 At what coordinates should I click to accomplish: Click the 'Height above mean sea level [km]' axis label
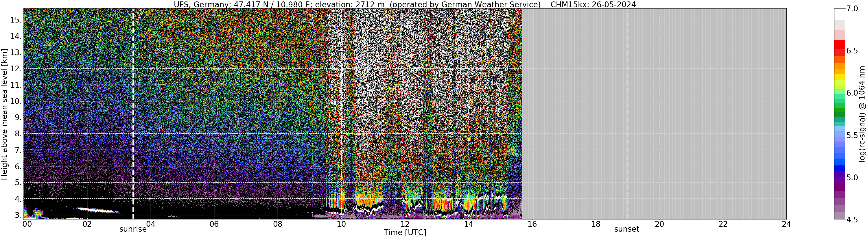[x=4, y=114]
